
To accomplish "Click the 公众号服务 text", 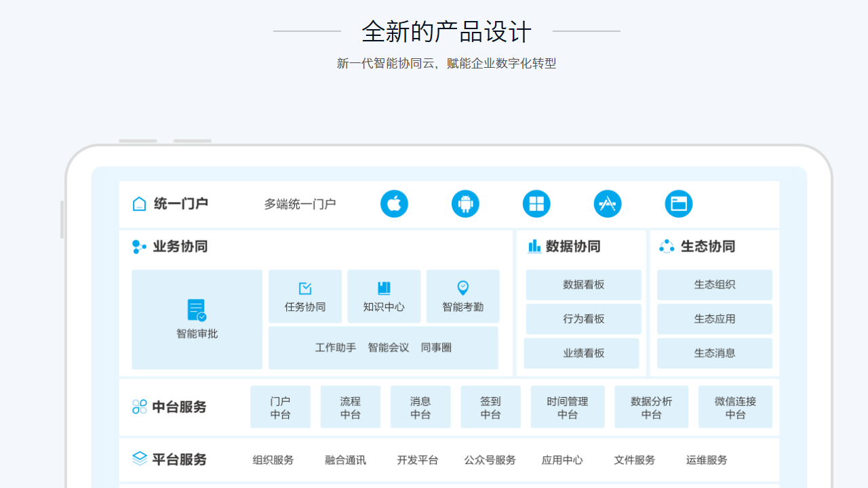I will coord(490,460).
